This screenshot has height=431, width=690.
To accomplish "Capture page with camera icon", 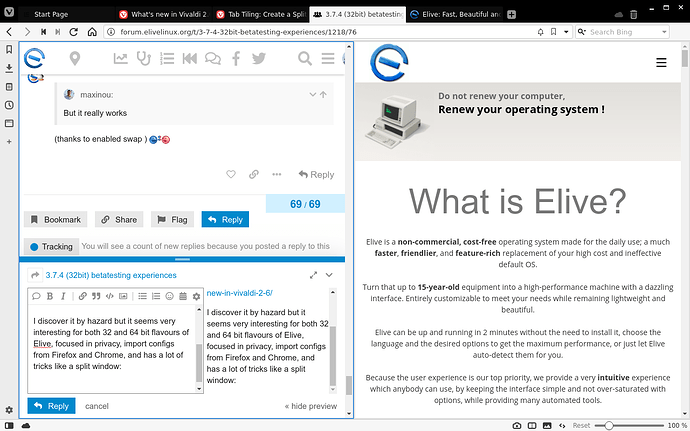I will pyautogui.click(x=517, y=425).
